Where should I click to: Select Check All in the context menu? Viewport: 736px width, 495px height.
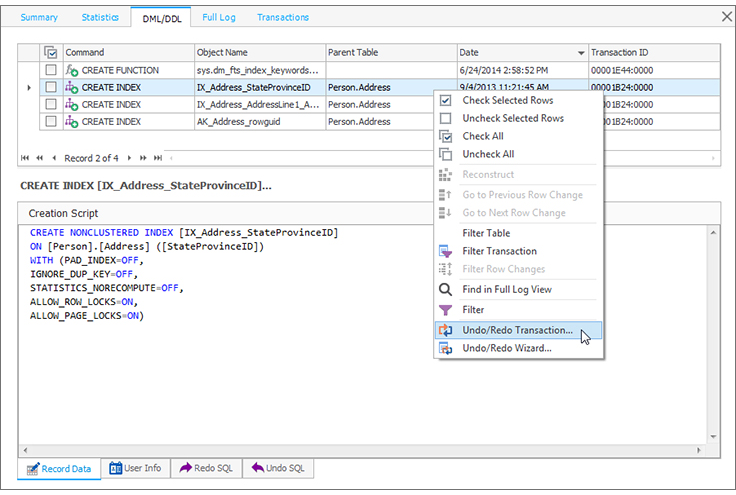[x=518, y=136]
